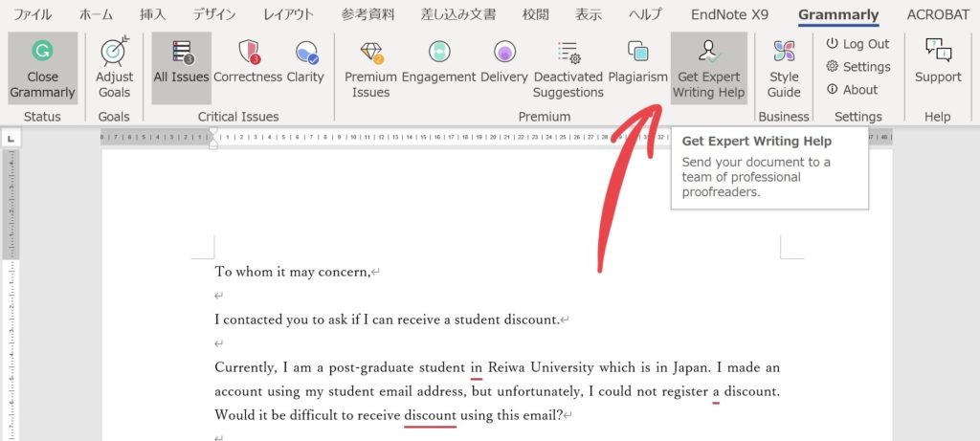View Deactivated Suggestions list
The height and width of the screenshot is (441, 980).
click(568, 68)
